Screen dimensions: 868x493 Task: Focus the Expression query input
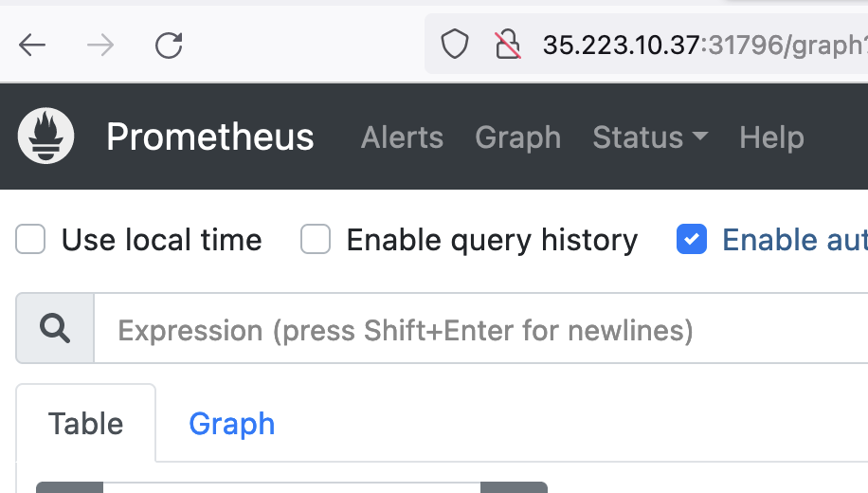coord(474,330)
